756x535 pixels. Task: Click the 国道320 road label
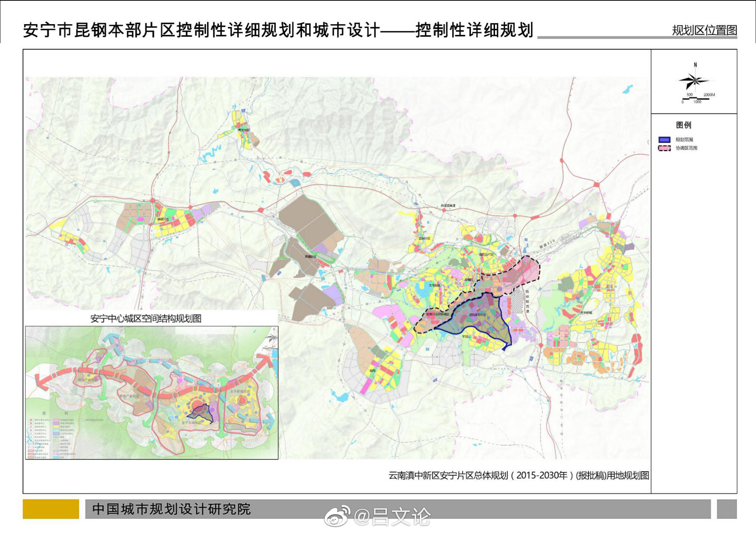coord(547,244)
